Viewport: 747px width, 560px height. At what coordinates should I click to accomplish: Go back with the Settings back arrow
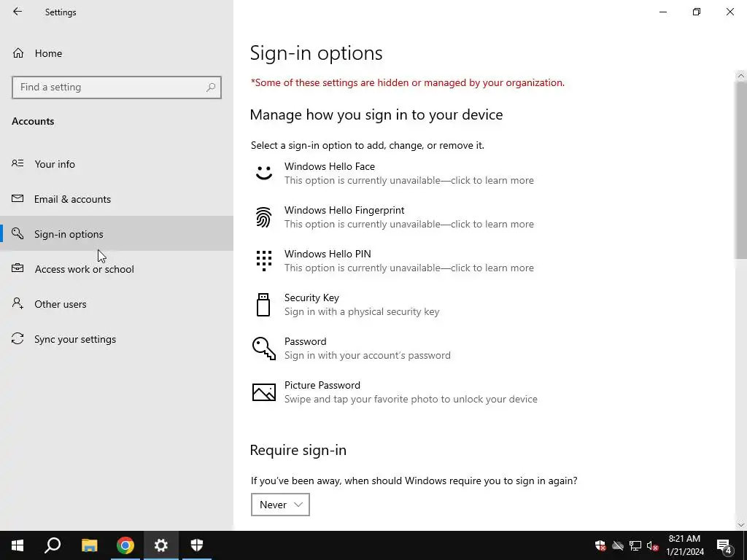click(x=18, y=12)
